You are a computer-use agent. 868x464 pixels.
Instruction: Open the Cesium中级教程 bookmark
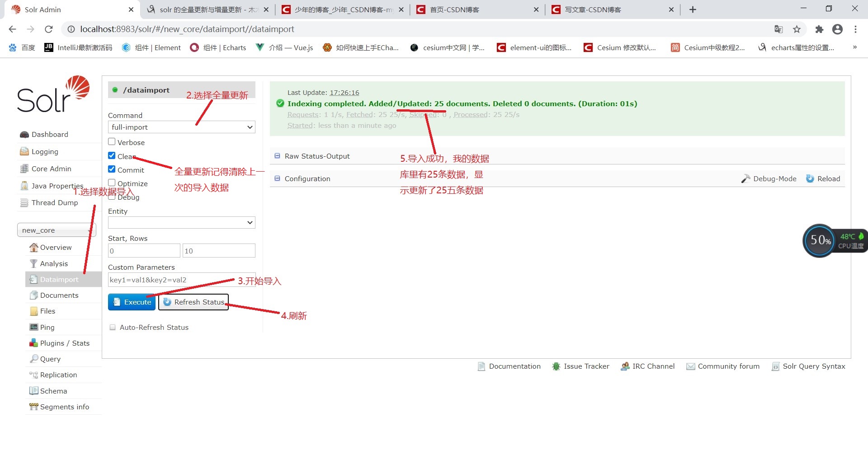pos(708,47)
